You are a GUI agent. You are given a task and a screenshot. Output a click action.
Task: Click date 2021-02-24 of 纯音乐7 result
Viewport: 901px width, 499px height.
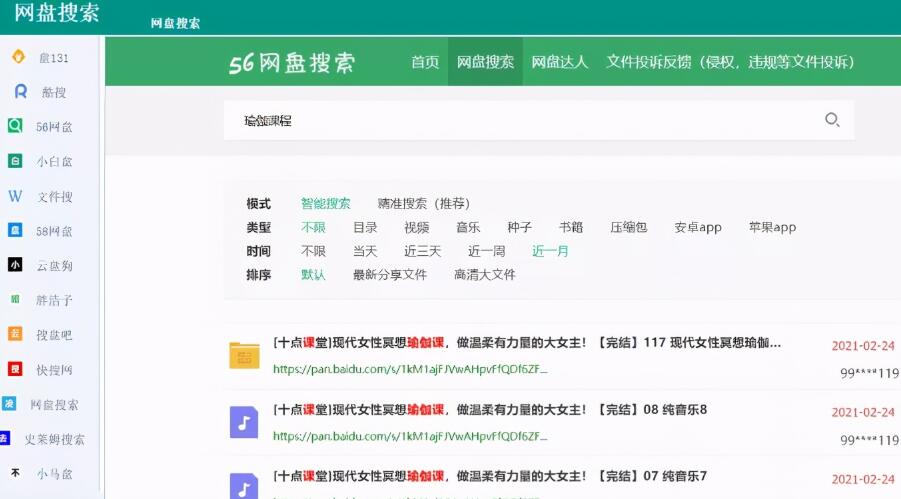863,479
